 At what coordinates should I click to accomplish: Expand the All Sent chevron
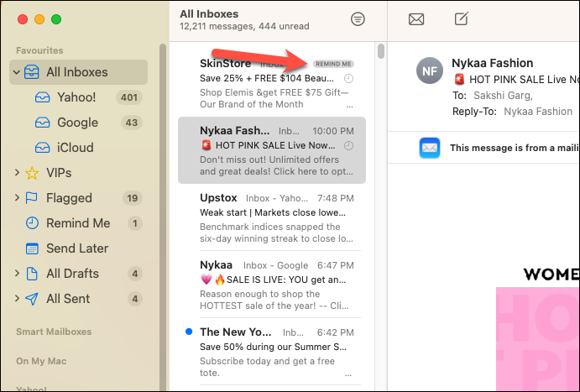point(17,299)
